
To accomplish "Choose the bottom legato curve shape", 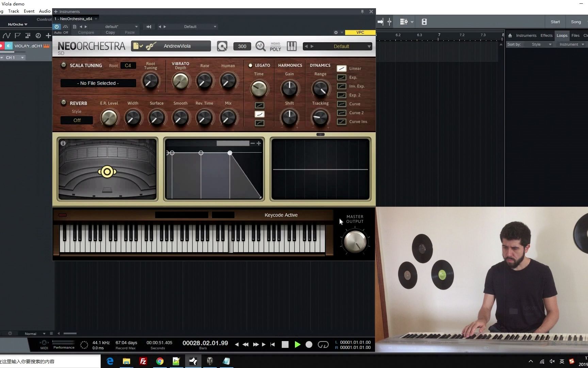I will click(259, 123).
